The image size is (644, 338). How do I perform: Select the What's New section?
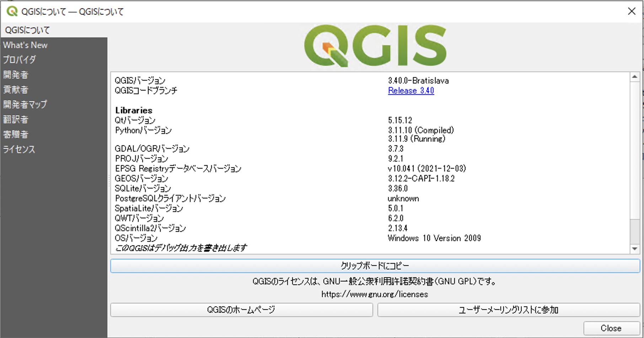tap(25, 45)
